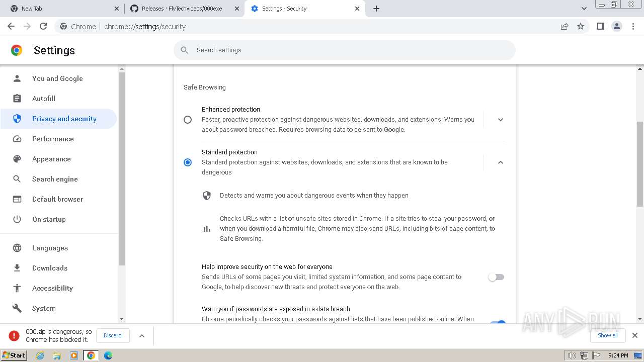Reload the current page
The image size is (644, 362).
pos(43,26)
